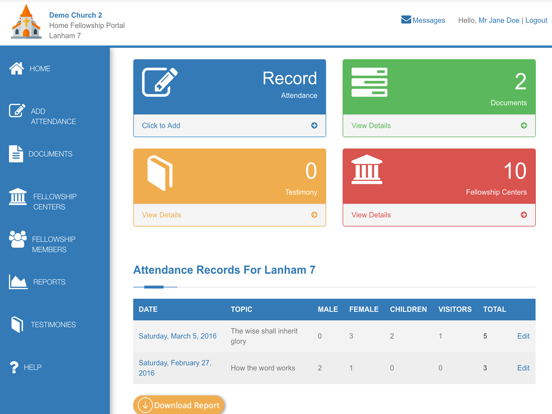The image size is (552, 414).
Task: Click the DATE column header
Action: [x=148, y=309]
